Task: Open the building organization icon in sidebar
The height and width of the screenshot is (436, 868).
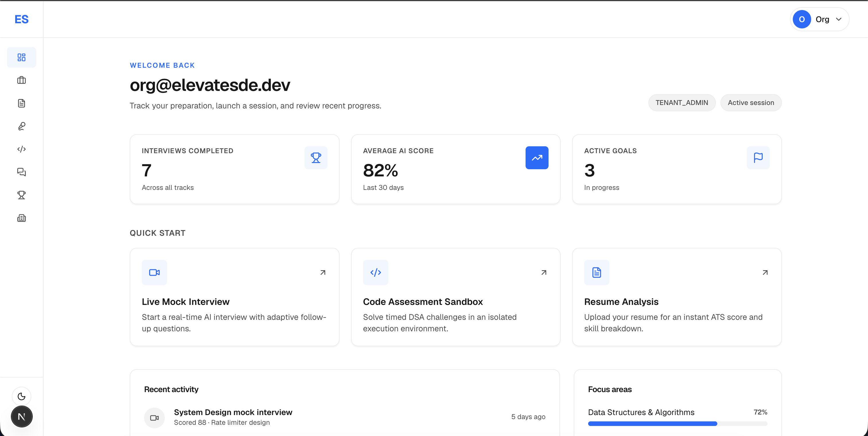Action: [x=22, y=218]
